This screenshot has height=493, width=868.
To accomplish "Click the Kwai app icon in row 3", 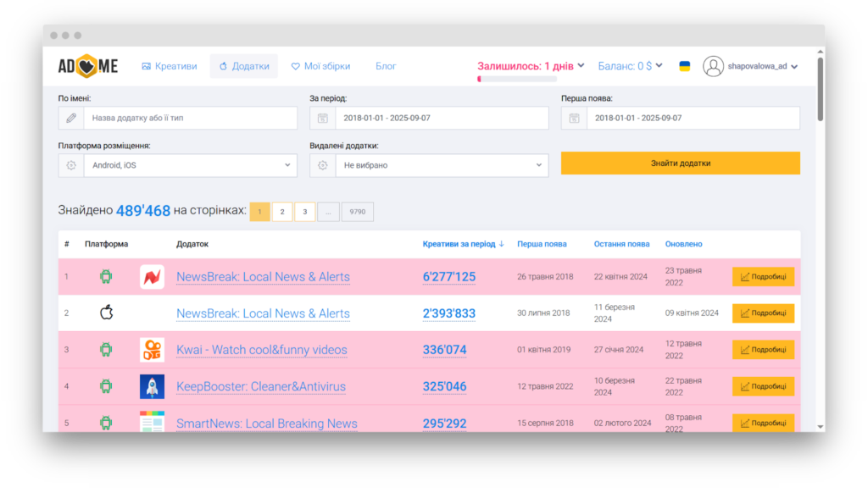I will pyautogui.click(x=152, y=350).
